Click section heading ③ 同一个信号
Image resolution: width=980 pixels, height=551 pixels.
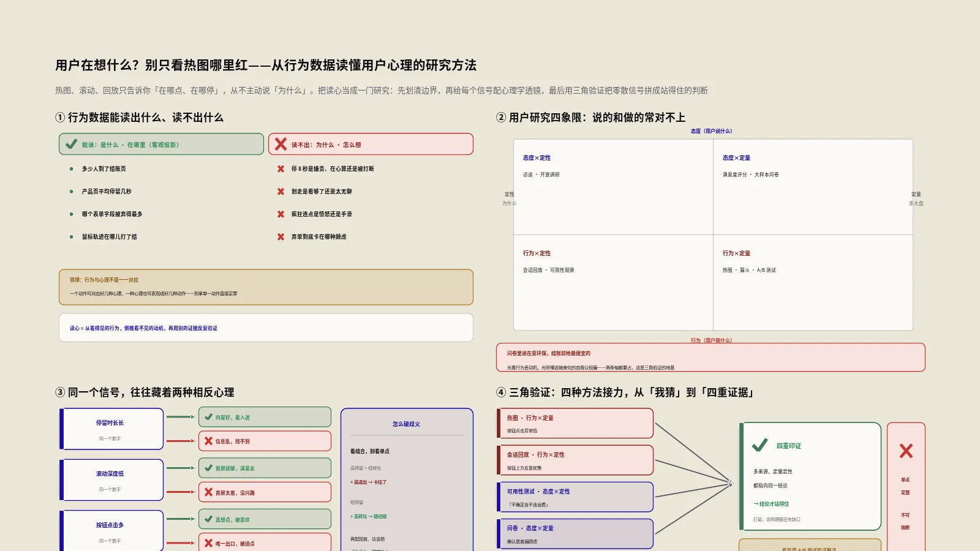[x=145, y=392]
